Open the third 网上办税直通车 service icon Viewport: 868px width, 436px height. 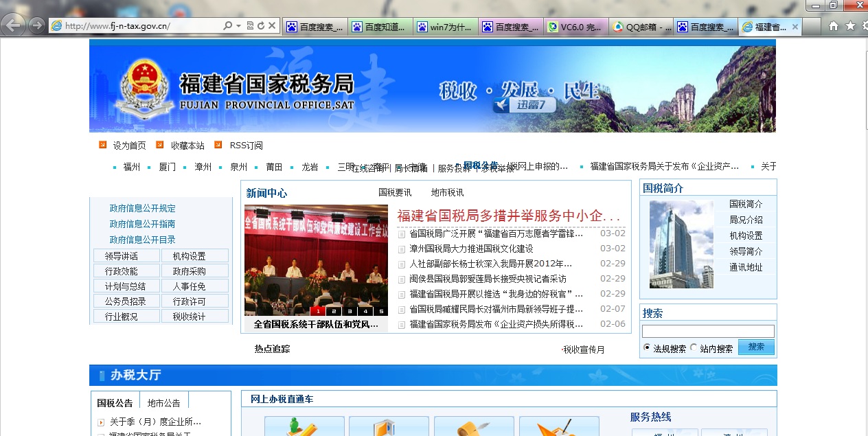474,426
